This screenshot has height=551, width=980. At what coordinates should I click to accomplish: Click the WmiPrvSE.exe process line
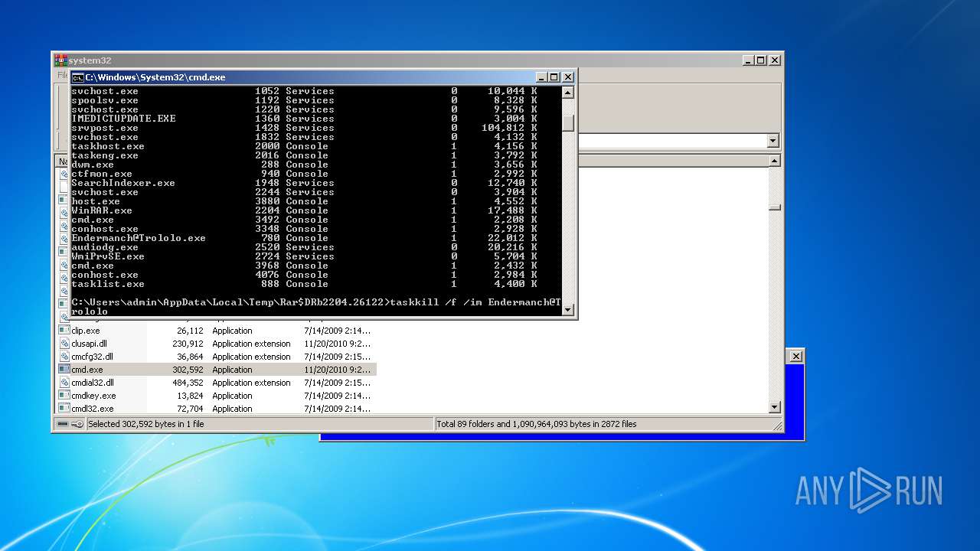(304, 256)
